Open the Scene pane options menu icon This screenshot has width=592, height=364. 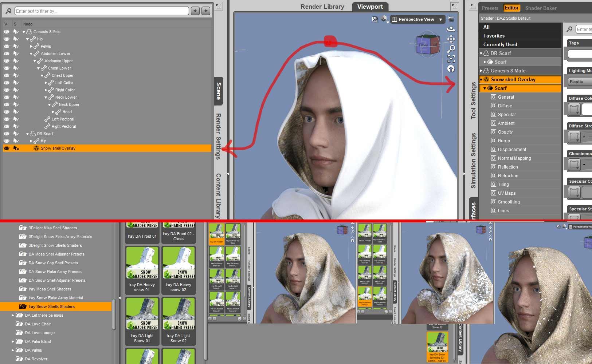[219, 6]
